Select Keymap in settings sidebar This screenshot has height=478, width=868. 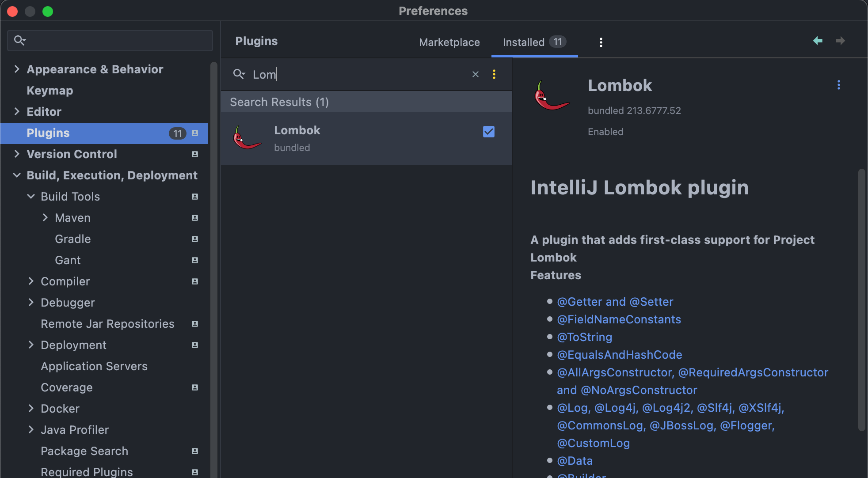(49, 91)
